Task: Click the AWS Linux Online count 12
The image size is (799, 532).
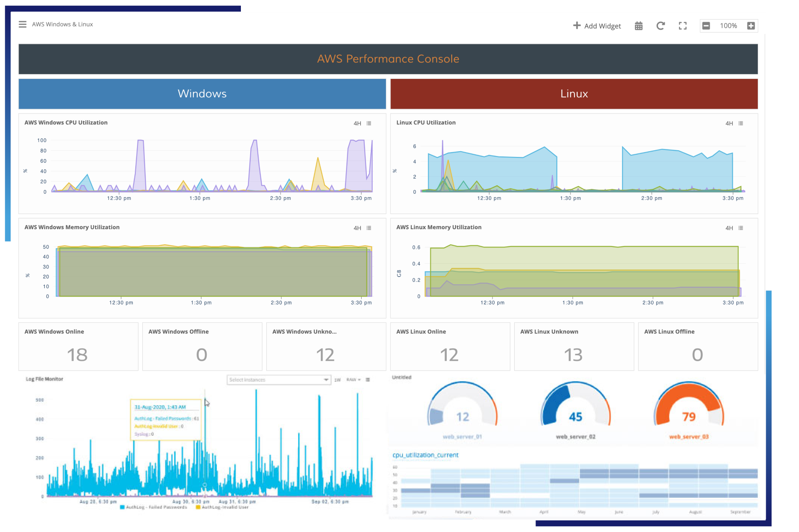Action: (449, 355)
